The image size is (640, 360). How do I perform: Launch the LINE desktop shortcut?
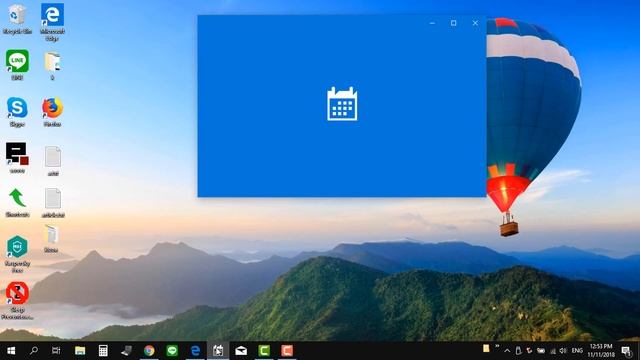pyautogui.click(x=17, y=64)
